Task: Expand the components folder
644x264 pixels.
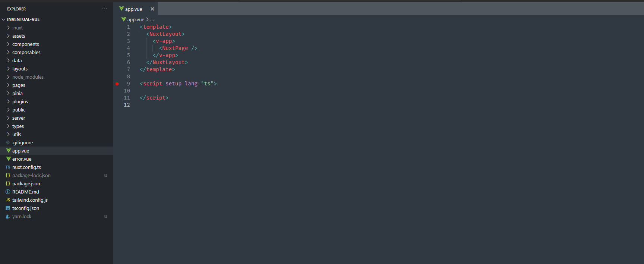Action: (8, 44)
